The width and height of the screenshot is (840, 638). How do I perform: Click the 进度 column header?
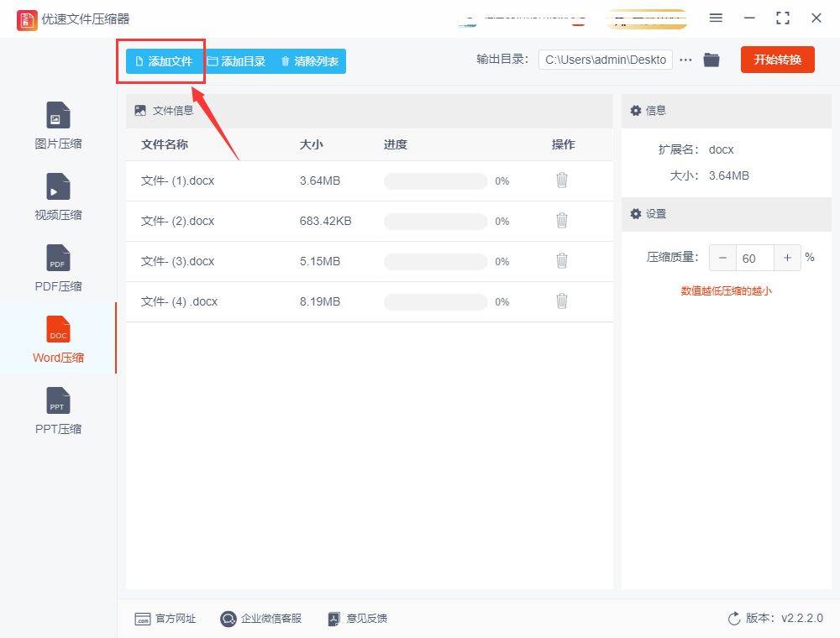pyautogui.click(x=396, y=144)
